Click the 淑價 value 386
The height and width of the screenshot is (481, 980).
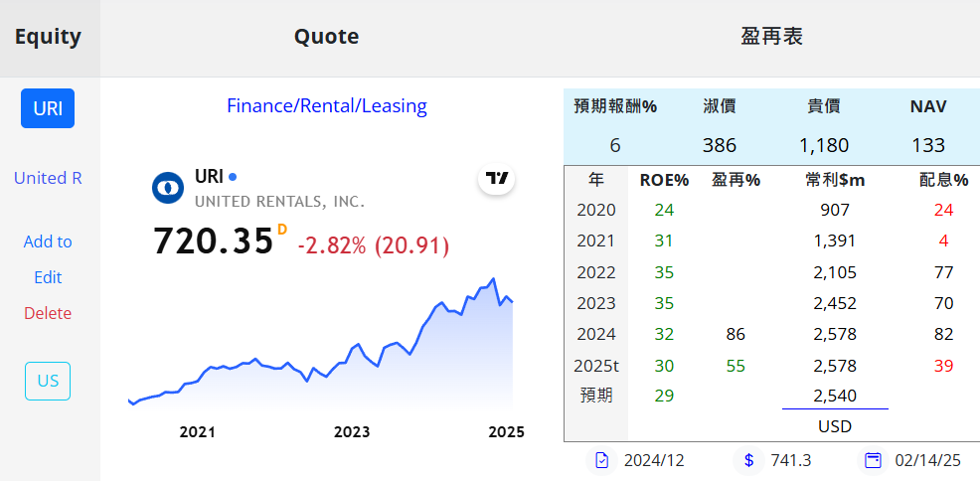[720, 145]
